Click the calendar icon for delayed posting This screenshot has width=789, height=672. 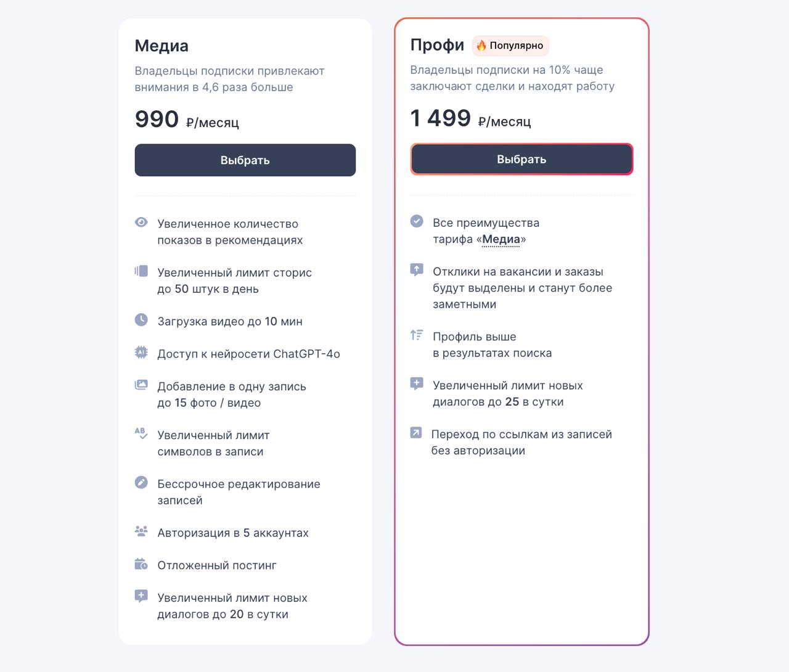point(141,563)
